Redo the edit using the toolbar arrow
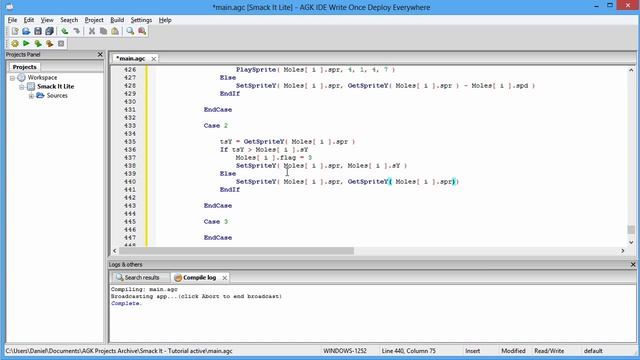The image size is (640, 360). click(76, 31)
